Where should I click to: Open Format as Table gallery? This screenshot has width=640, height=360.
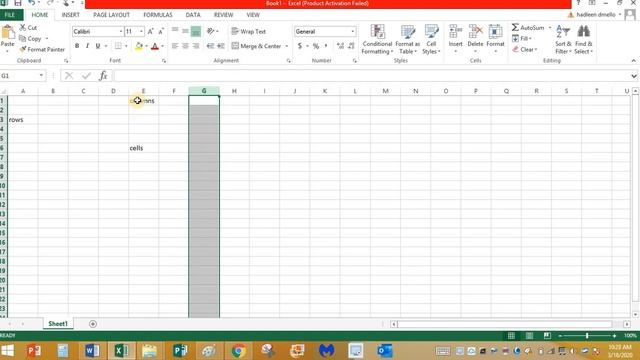[x=407, y=39]
